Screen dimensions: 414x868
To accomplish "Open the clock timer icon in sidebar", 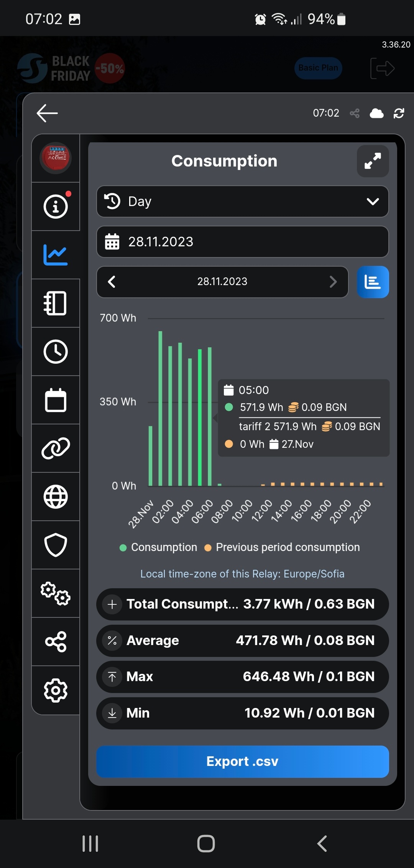I will [56, 351].
